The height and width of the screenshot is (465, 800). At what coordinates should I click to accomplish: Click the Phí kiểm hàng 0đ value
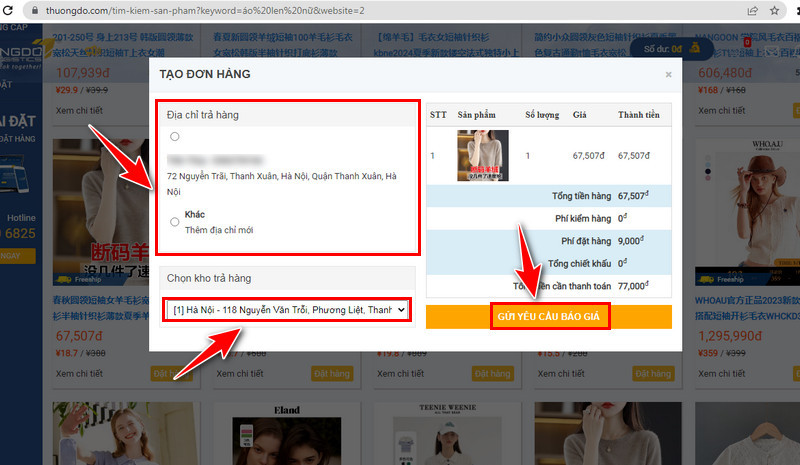(x=622, y=218)
